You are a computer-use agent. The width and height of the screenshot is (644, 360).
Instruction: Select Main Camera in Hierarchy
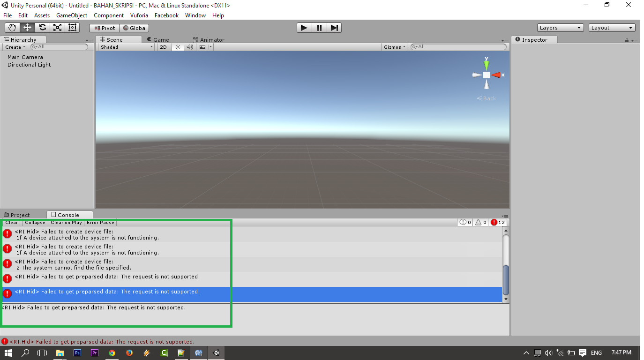click(x=25, y=57)
